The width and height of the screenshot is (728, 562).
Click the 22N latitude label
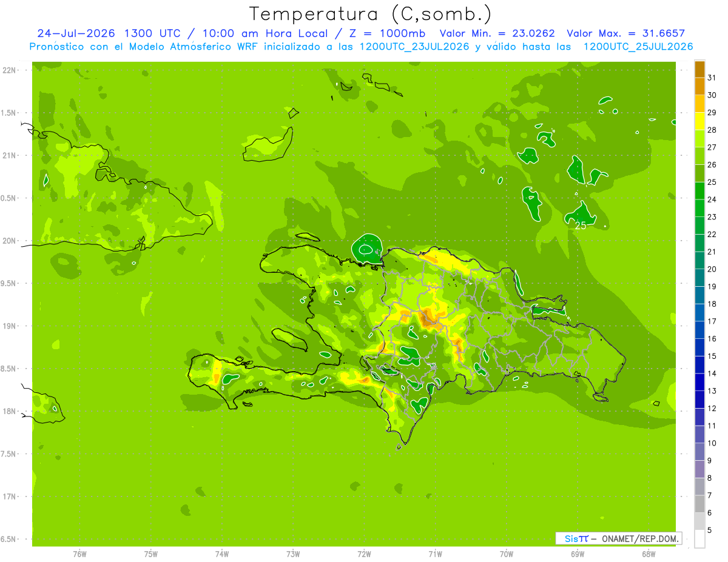pyautogui.click(x=10, y=70)
